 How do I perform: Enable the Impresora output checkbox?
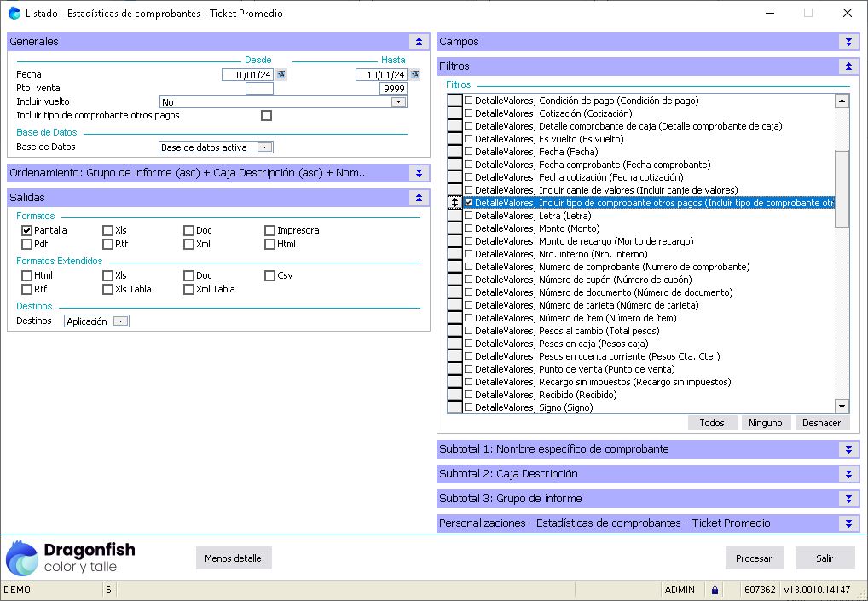click(269, 230)
